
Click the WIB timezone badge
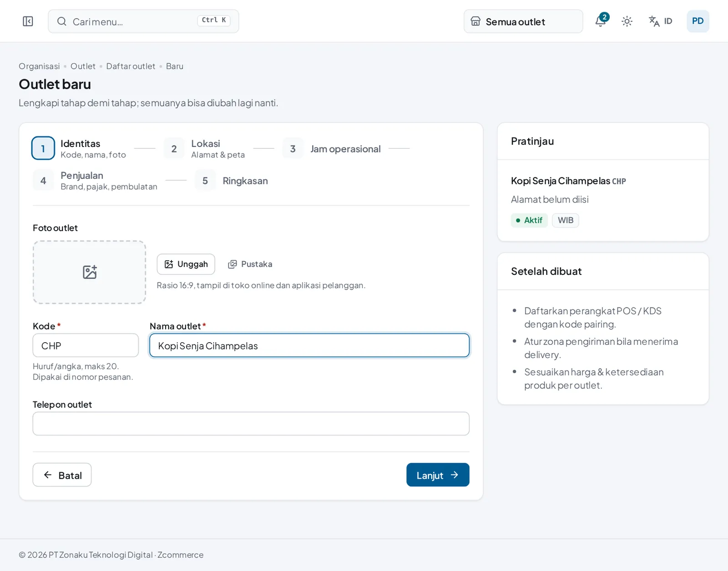click(x=566, y=220)
